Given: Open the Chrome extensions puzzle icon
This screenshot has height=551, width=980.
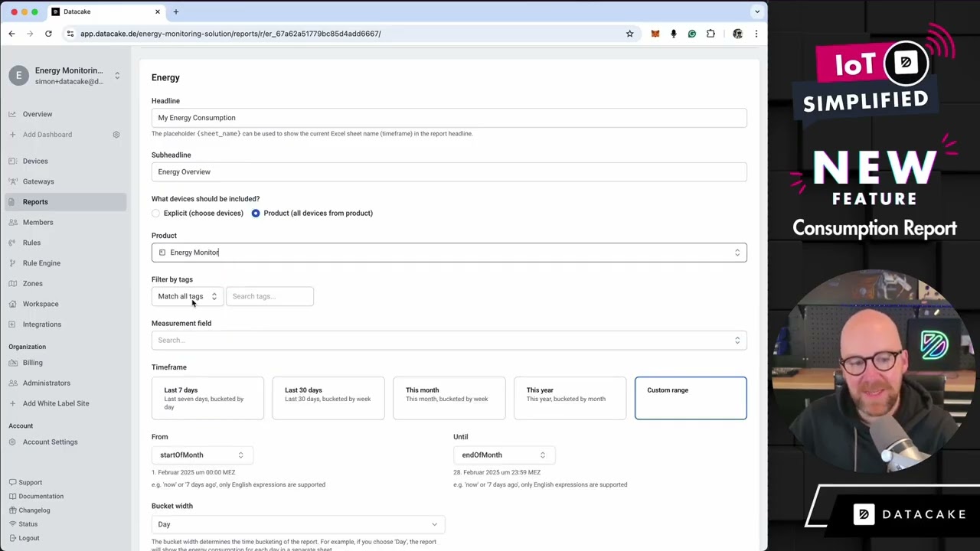Looking at the screenshot, I should tap(710, 34).
